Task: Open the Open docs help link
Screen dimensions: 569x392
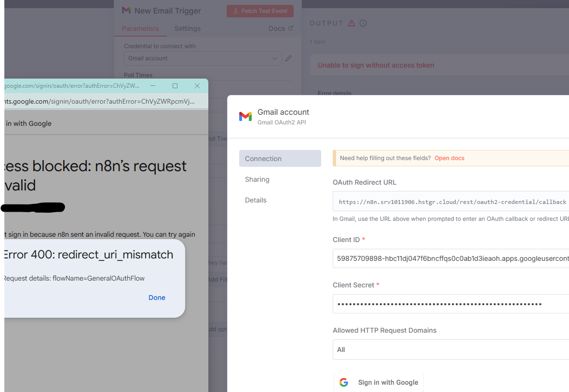Action: tap(449, 158)
